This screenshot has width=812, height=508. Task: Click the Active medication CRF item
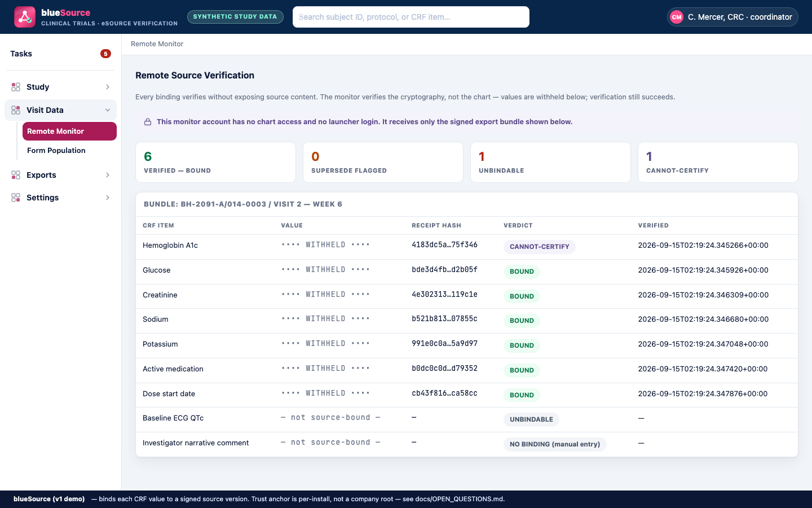point(173,369)
